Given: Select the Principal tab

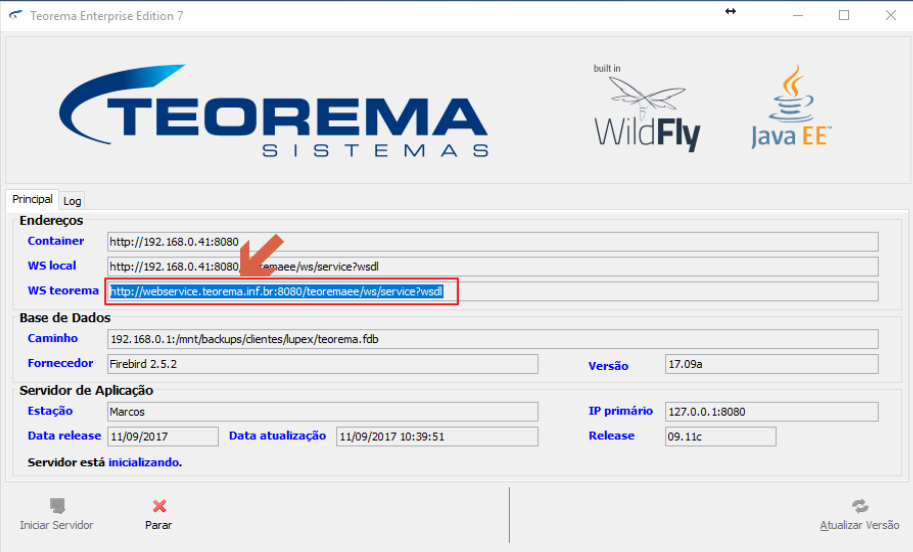Looking at the screenshot, I should tap(32, 199).
